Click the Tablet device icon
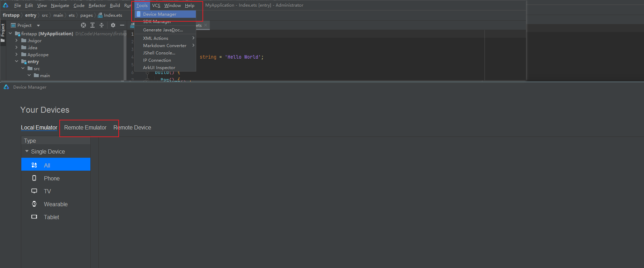The height and width of the screenshot is (268, 644). click(x=34, y=217)
